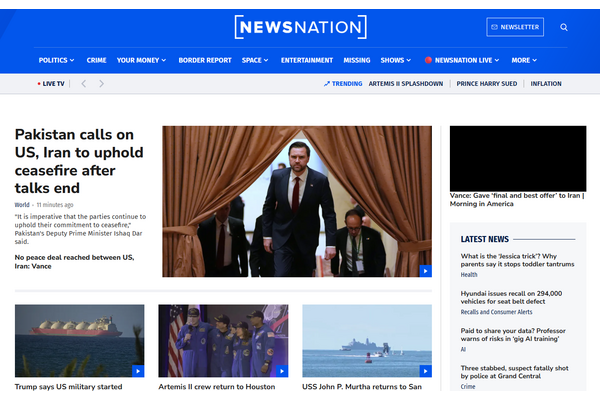Open the Vance final and best offer video title
The image size is (600, 400).
[517, 199]
